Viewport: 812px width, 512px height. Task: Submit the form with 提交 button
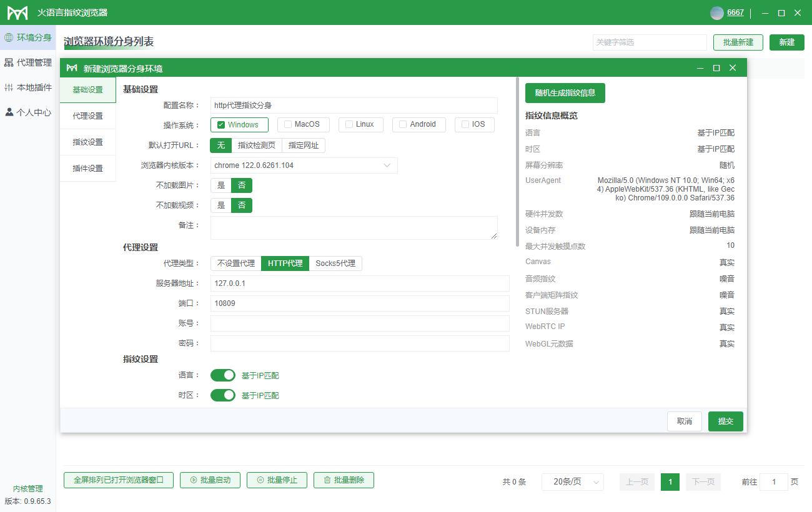pos(725,421)
